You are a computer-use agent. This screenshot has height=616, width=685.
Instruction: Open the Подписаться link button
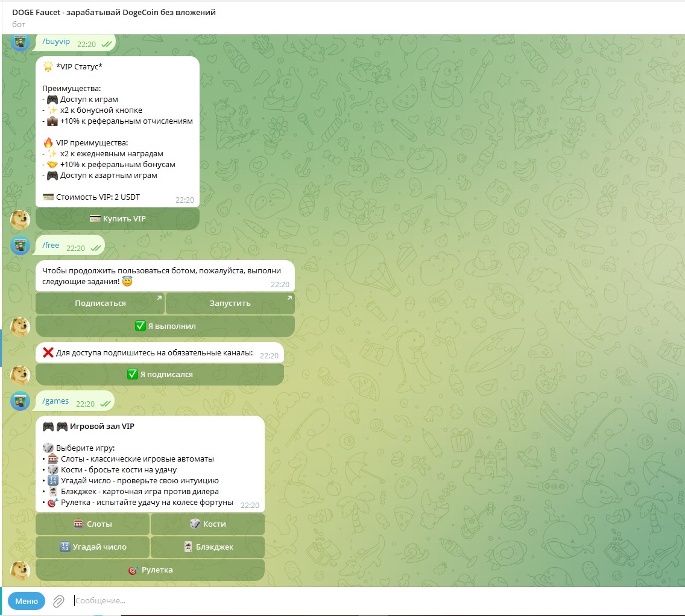click(x=100, y=303)
